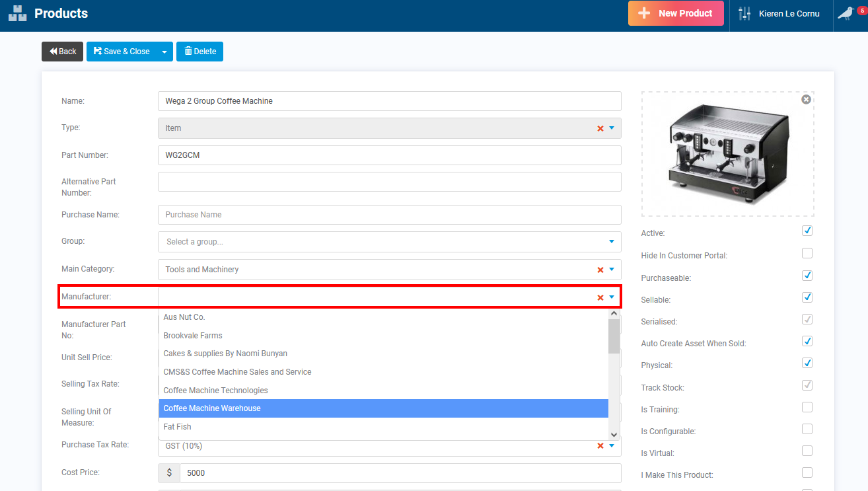Enable the Is Configurable checkbox
Viewport: 868px width, 491px height.
[x=807, y=429]
